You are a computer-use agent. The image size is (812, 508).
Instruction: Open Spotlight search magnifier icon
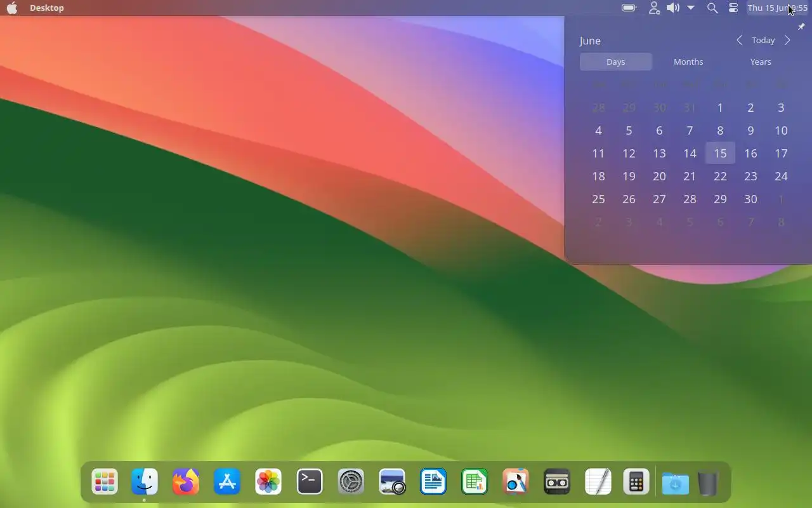pyautogui.click(x=712, y=8)
